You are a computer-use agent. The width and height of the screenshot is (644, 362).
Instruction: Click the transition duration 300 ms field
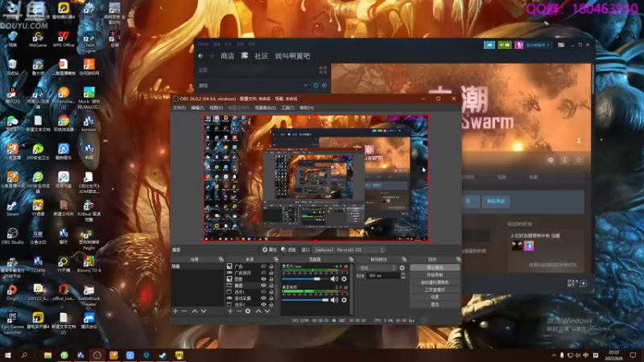pos(383,276)
